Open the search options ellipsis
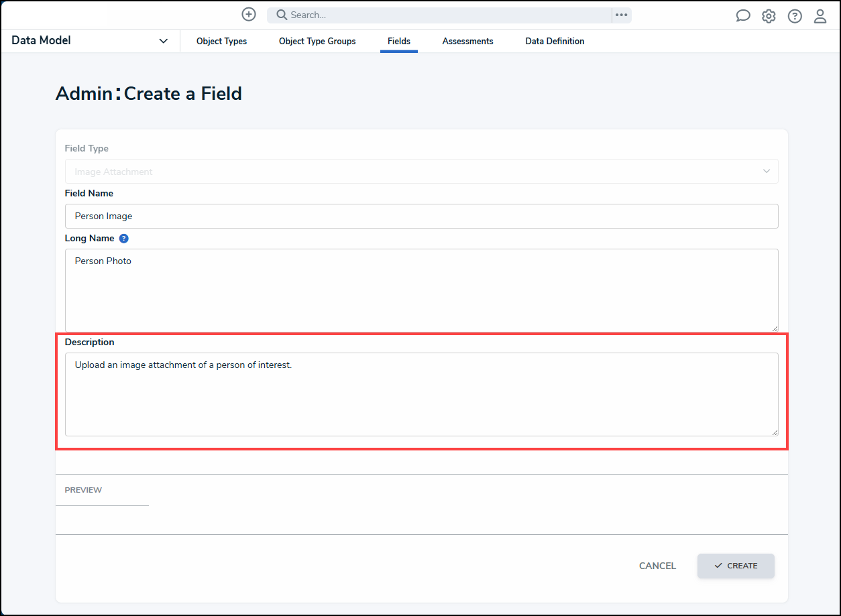Image resolution: width=841 pixels, height=616 pixels. 622,15
